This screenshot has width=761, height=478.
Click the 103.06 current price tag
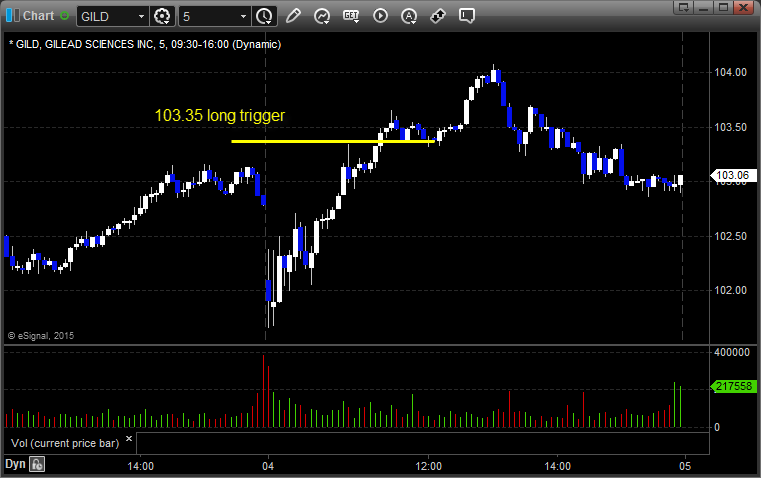(732, 175)
